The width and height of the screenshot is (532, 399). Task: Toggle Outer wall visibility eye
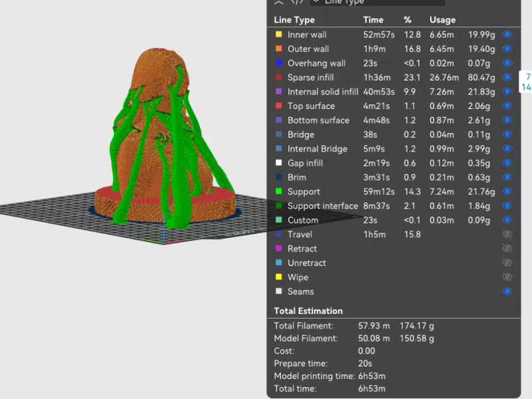tap(507, 49)
